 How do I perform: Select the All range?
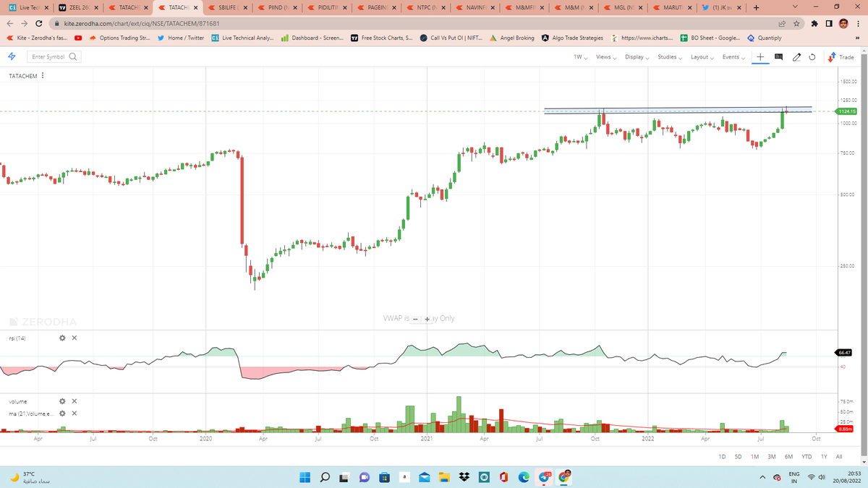coord(839,457)
